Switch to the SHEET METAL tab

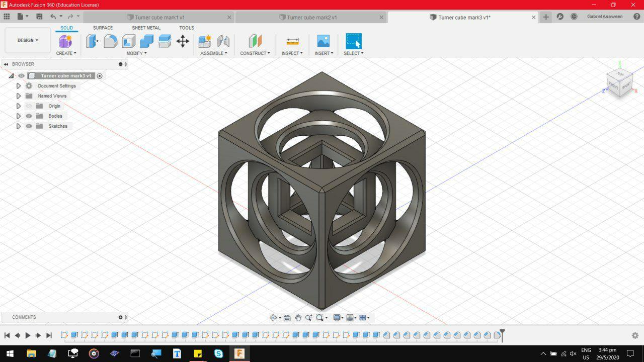tap(146, 28)
